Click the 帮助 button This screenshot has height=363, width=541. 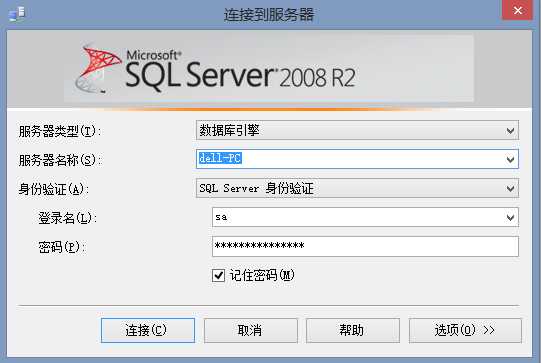(x=353, y=330)
